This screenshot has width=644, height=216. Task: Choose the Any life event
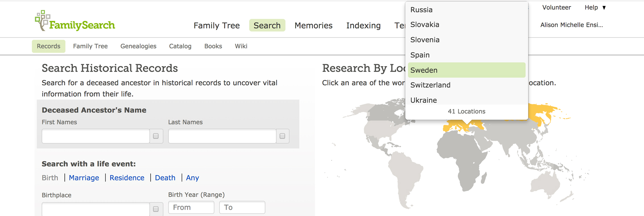[x=192, y=178]
